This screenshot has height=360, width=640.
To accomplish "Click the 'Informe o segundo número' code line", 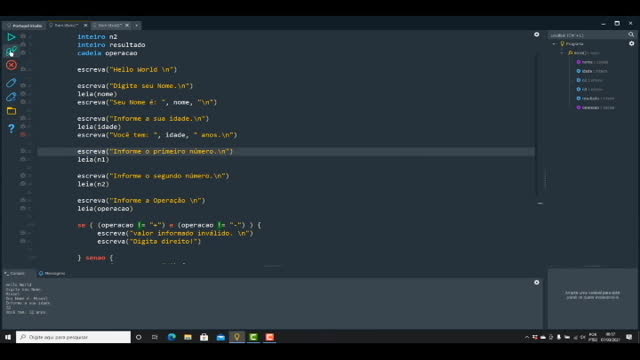I will coord(153,176).
